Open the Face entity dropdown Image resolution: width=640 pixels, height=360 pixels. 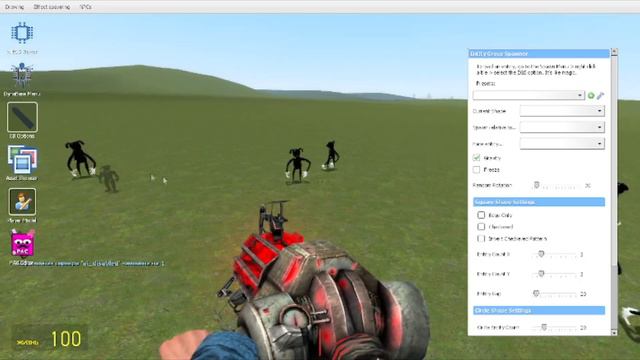tap(562, 143)
